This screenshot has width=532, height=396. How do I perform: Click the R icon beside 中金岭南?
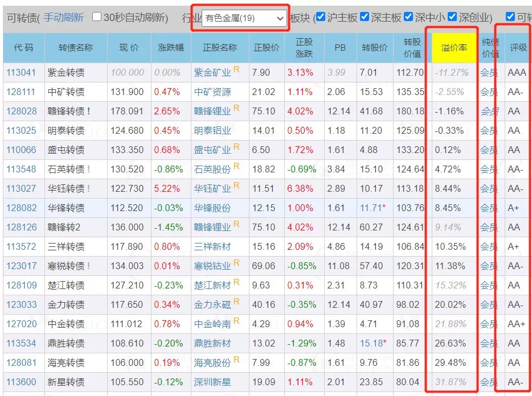[x=235, y=320]
